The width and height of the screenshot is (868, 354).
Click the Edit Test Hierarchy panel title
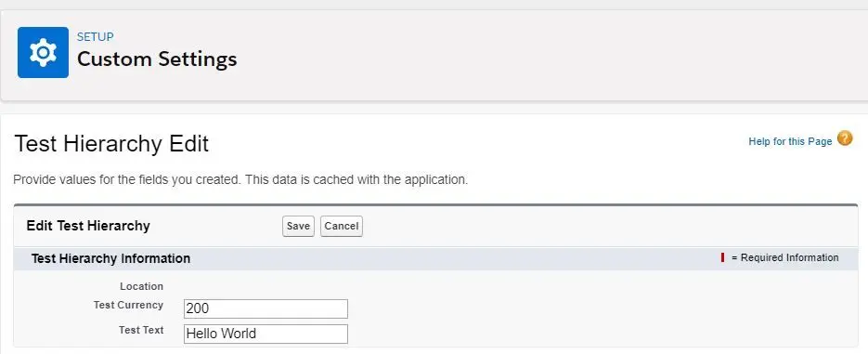click(88, 226)
